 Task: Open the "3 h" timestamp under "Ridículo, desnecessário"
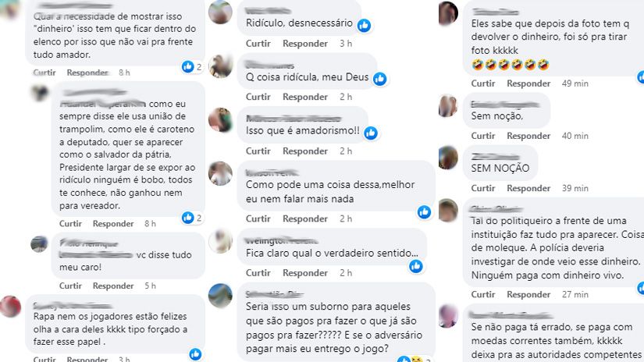click(346, 44)
